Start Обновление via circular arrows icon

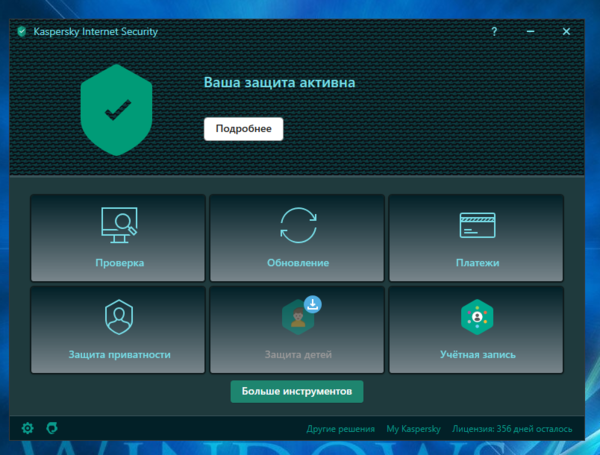(x=298, y=225)
